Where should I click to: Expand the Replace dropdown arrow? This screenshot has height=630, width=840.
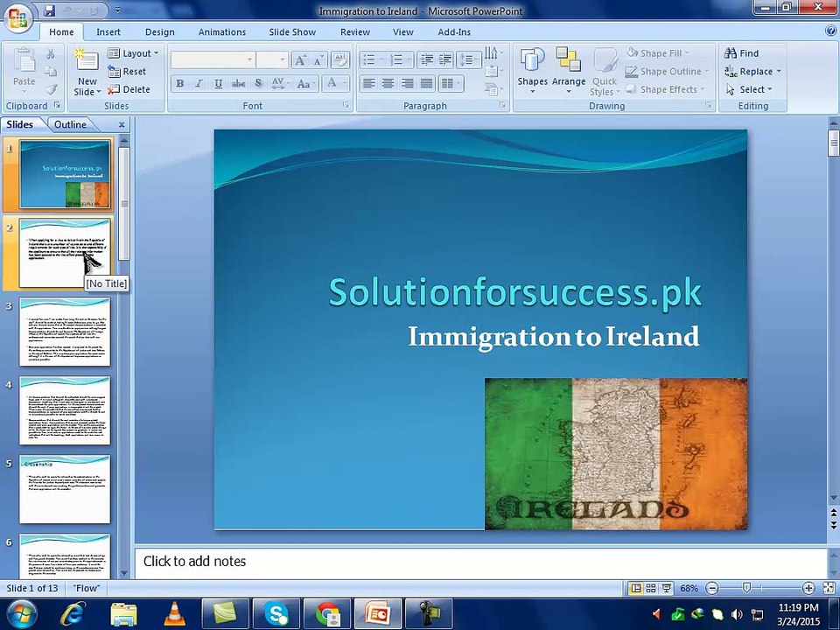point(779,71)
